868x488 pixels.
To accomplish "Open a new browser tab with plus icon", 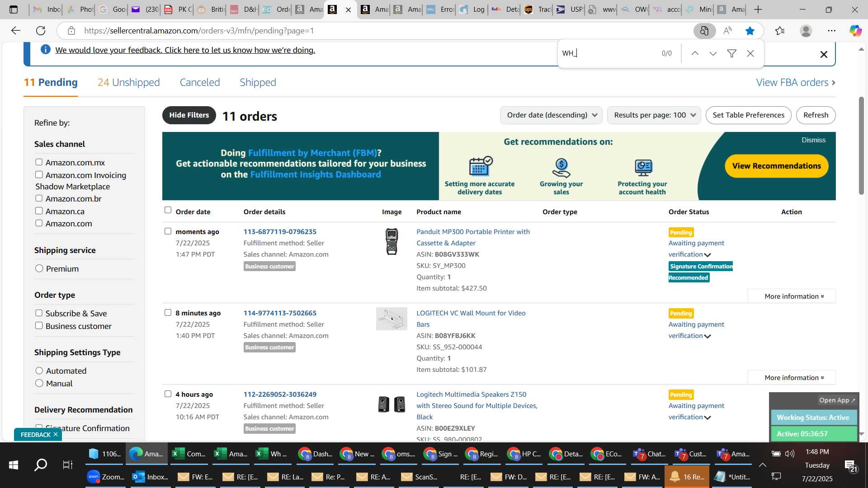I will point(758,9).
